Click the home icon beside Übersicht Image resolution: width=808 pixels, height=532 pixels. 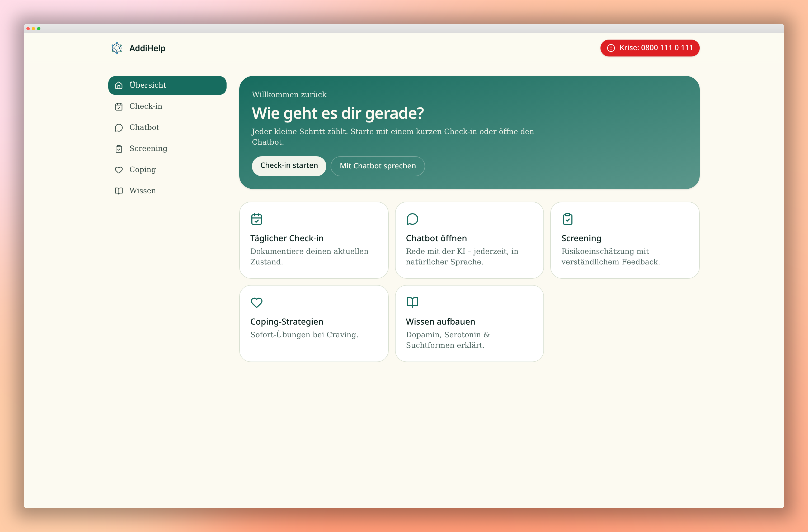pos(119,85)
